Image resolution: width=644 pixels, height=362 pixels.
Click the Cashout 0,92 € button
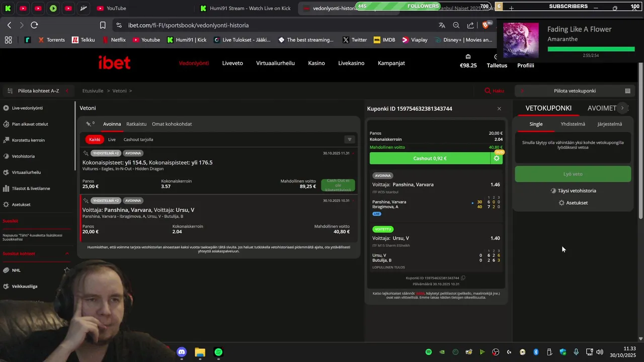pyautogui.click(x=430, y=158)
